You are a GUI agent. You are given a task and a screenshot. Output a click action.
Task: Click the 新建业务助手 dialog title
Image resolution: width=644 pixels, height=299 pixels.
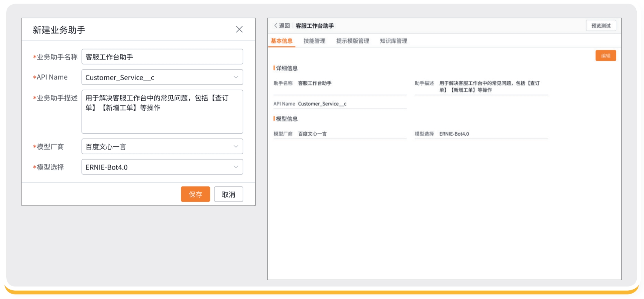pos(59,30)
